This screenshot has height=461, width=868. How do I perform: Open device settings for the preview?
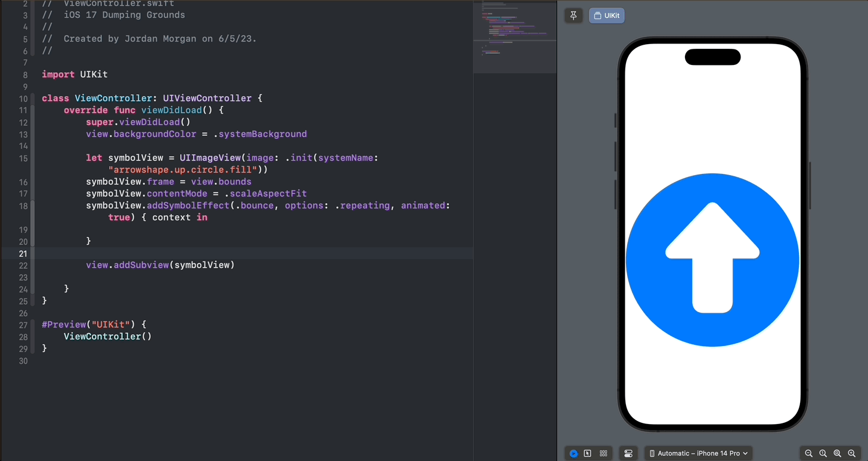pyautogui.click(x=628, y=453)
